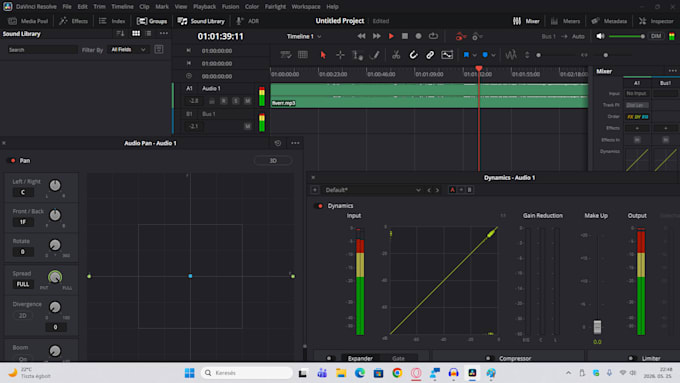Mute the Audio 1 track
Viewport: 680px width, 383px height.
tap(247, 101)
